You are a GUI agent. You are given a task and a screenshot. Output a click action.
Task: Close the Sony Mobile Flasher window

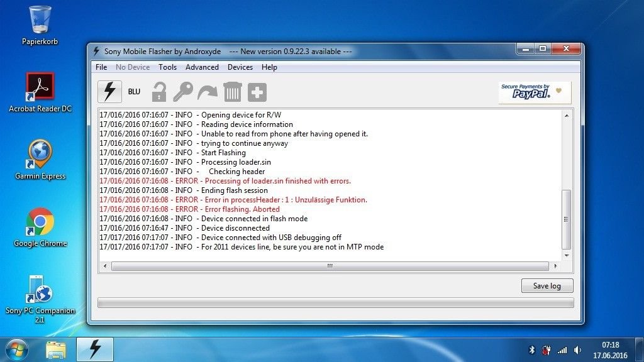click(x=567, y=49)
